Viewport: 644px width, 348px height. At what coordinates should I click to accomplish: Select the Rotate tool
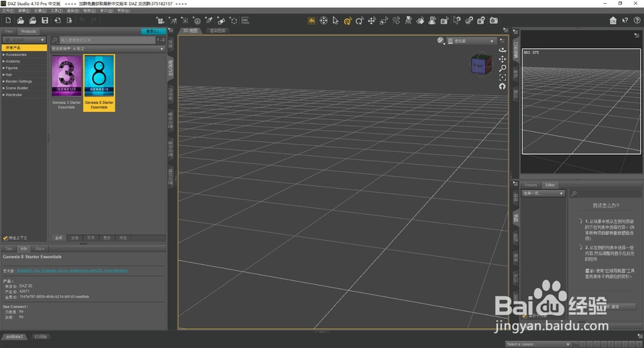pos(360,21)
